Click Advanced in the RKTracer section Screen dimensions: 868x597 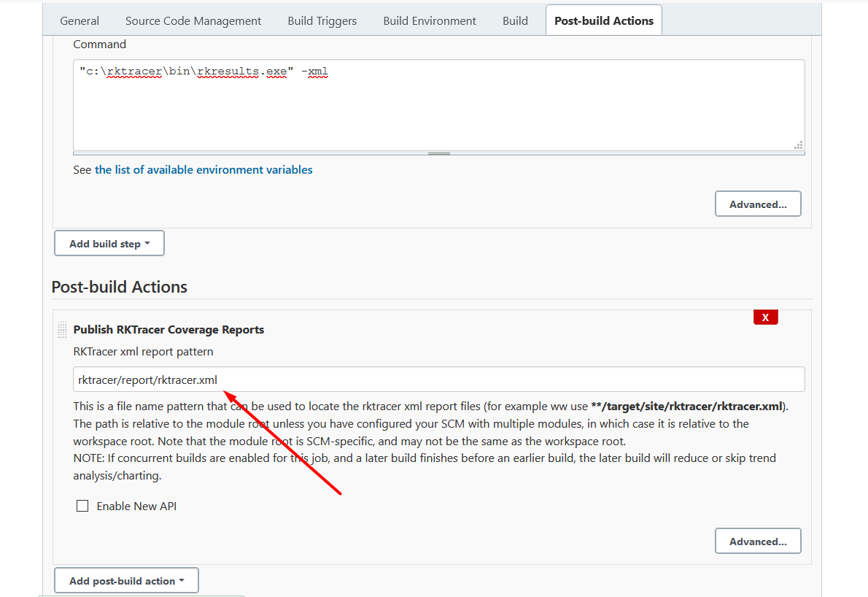(x=758, y=541)
